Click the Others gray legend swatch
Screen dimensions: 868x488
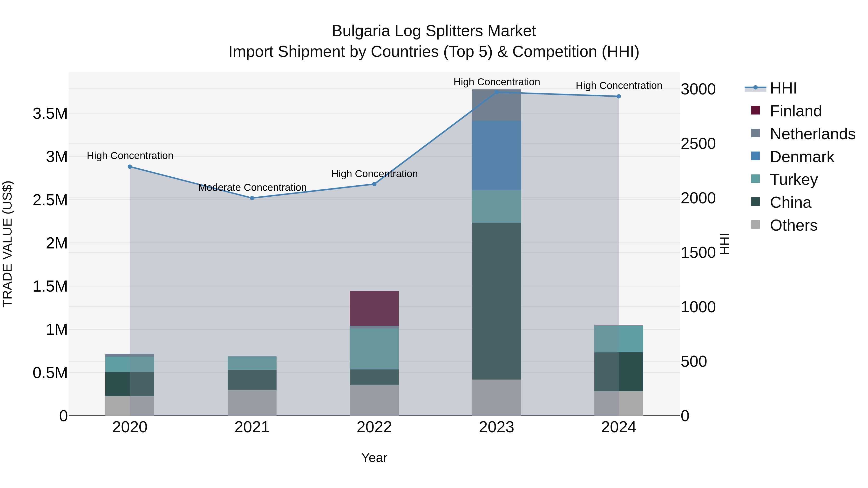(755, 225)
